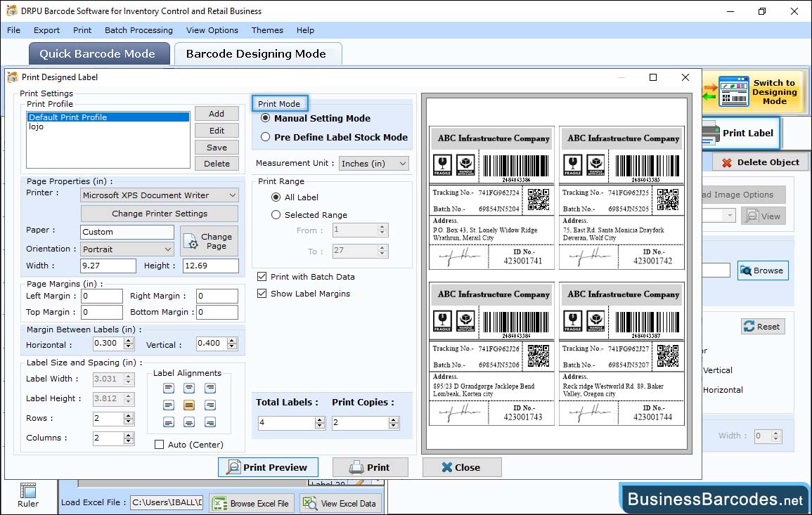Select Pre Define Label Stock Mode
812x515 pixels.
click(x=266, y=137)
